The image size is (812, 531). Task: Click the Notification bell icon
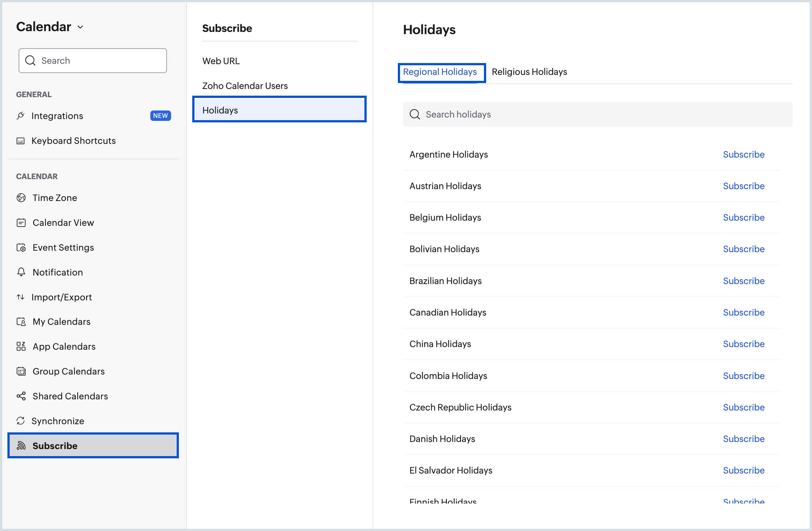coord(21,272)
